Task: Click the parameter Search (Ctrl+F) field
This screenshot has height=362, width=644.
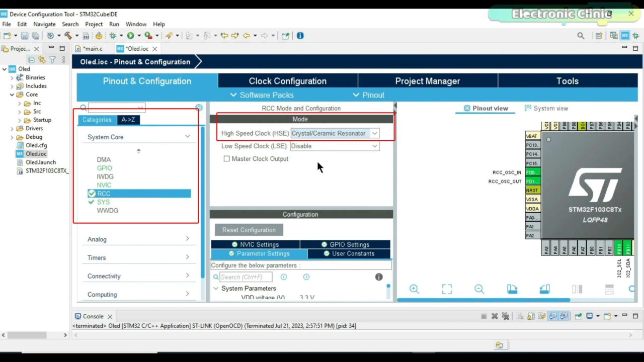Action: (x=246, y=277)
